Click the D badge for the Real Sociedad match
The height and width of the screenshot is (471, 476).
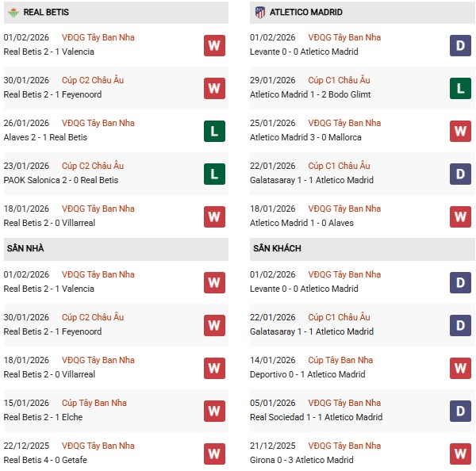tap(461, 411)
